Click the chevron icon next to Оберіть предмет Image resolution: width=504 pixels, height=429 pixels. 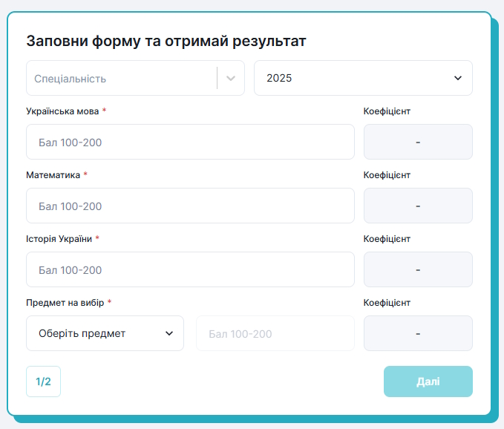pos(169,333)
